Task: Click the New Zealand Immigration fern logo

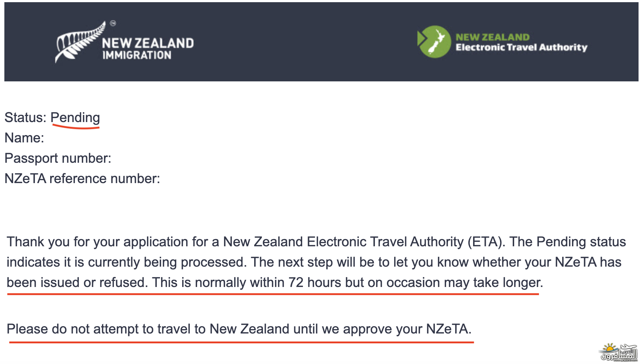Action: tap(80, 42)
